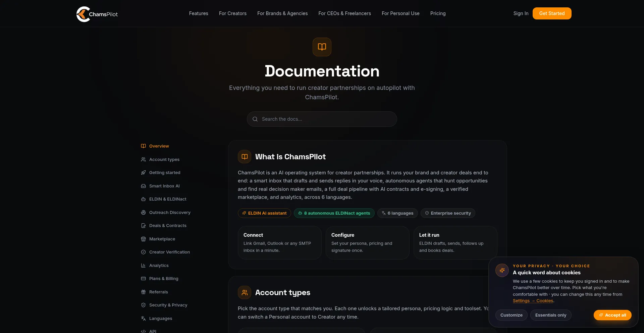Click the YOUR PRIVACY · YOUR CHOICE label
The width and height of the screenshot is (644, 333).
[x=551, y=266]
